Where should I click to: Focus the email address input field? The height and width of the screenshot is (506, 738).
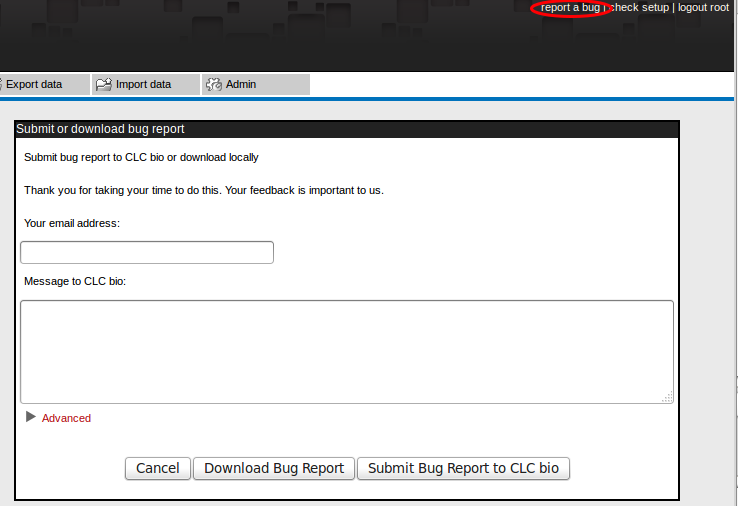point(147,252)
